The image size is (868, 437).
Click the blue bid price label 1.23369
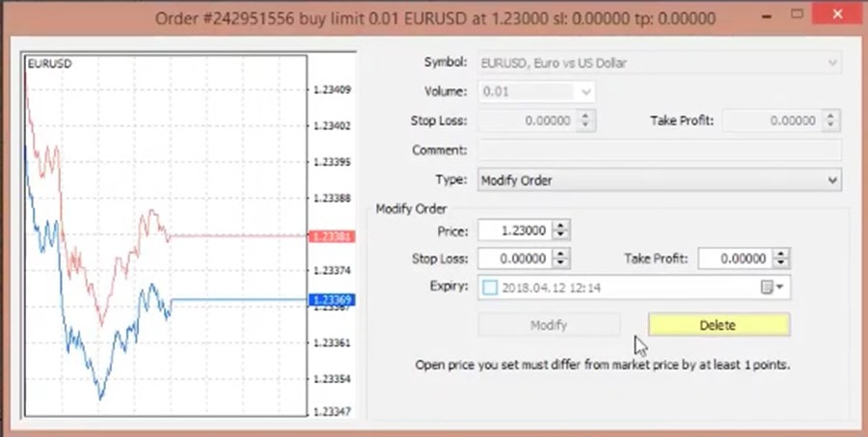point(331,300)
